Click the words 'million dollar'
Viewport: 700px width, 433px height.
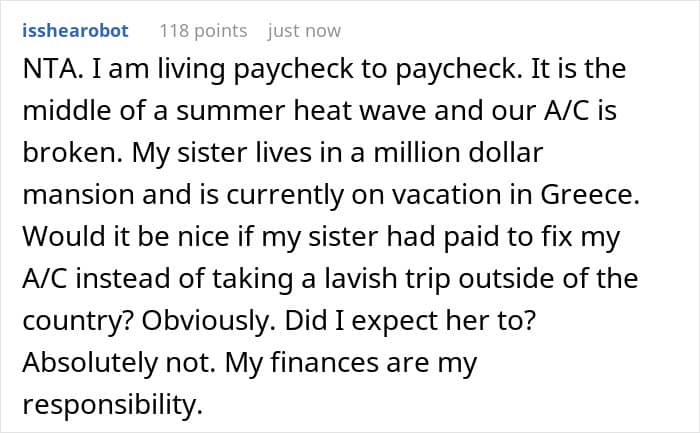(x=458, y=153)
